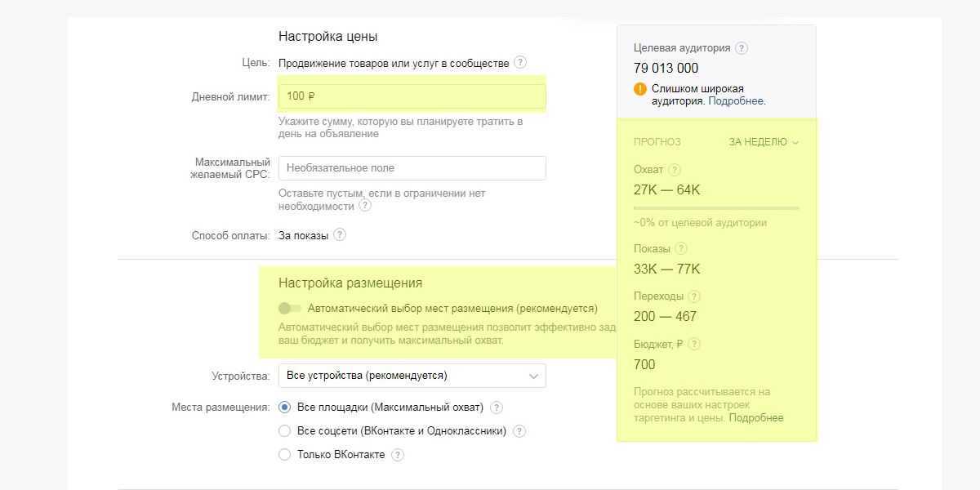Click Подробнее link under wide audience warning

(736, 101)
